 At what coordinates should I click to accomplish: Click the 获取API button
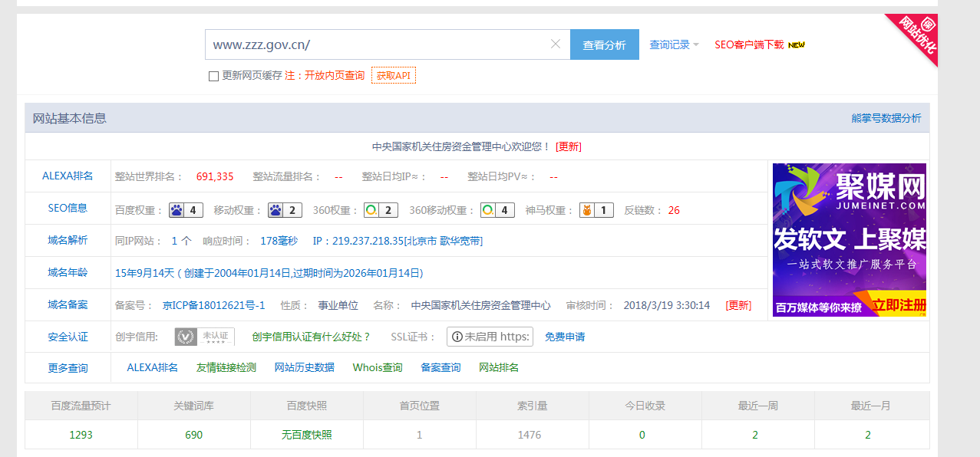[394, 75]
